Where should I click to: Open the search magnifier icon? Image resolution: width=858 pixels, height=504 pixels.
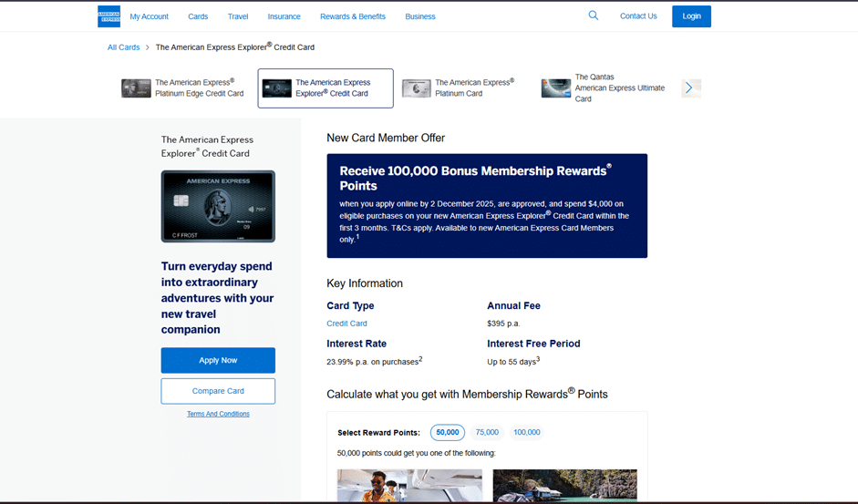pyautogui.click(x=593, y=15)
